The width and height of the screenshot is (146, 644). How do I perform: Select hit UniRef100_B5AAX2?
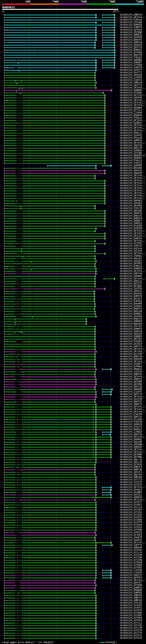[x=131, y=369]
